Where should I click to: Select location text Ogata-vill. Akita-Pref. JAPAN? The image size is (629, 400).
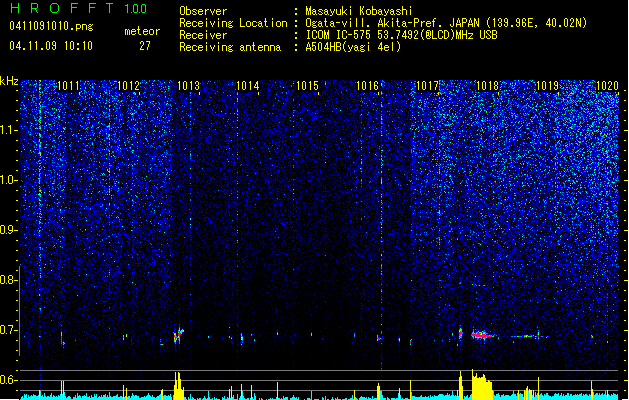(392, 23)
